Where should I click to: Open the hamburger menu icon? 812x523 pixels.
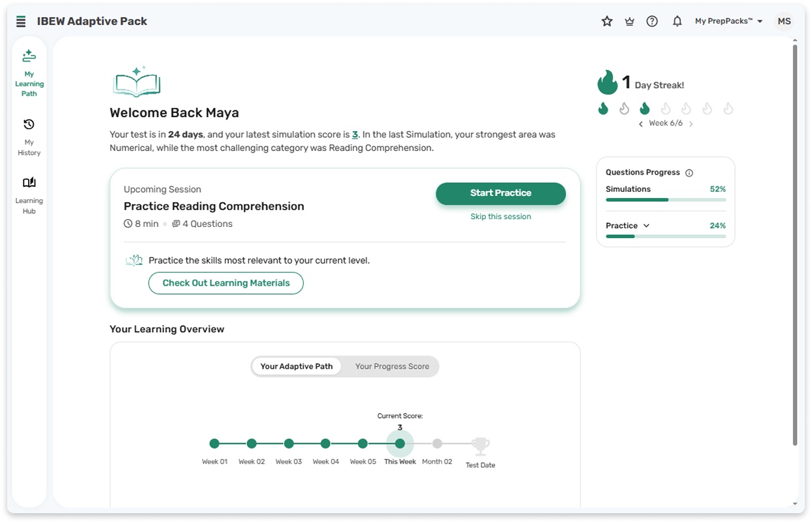[21, 22]
